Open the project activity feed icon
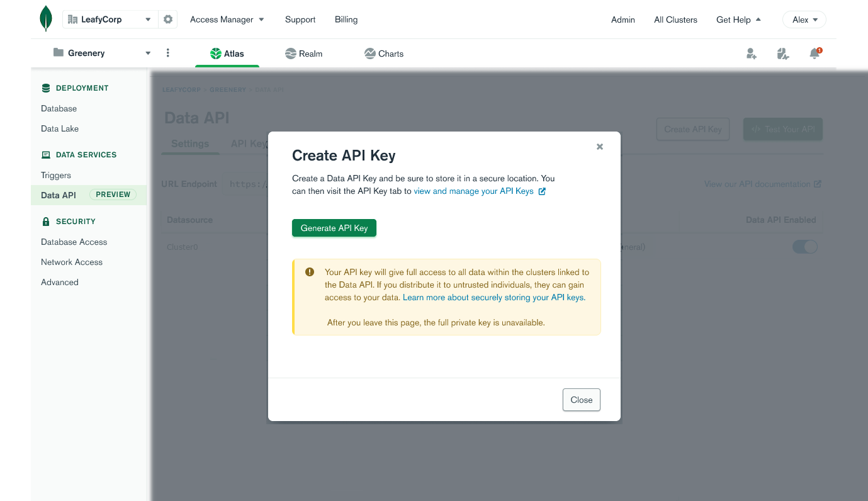The height and width of the screenshot is (501, 868). [x=783, y=53]
